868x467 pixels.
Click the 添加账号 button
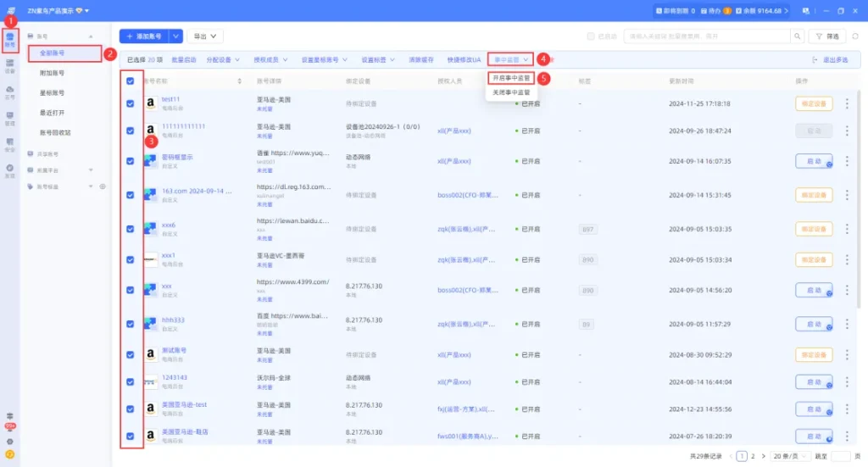click(143, 36)
